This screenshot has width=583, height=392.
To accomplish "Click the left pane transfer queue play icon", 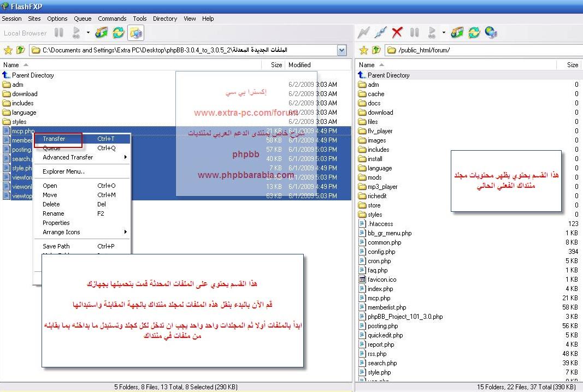I will point(76,33).
